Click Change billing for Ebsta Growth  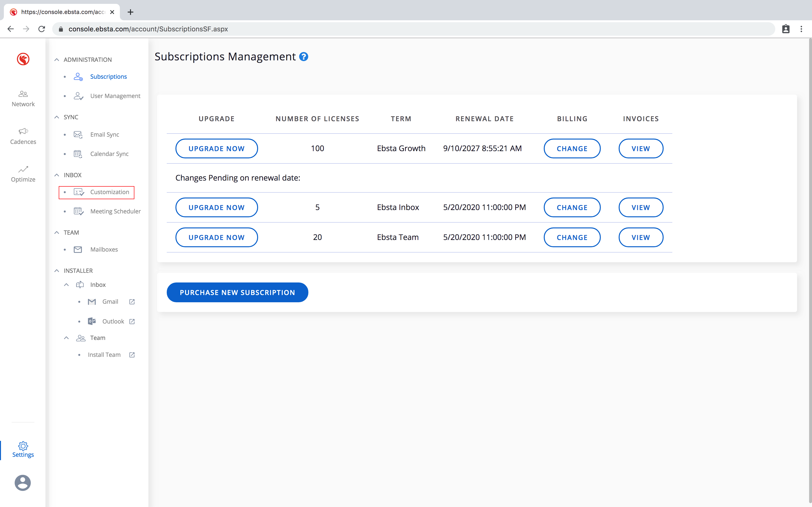point(572,148)
